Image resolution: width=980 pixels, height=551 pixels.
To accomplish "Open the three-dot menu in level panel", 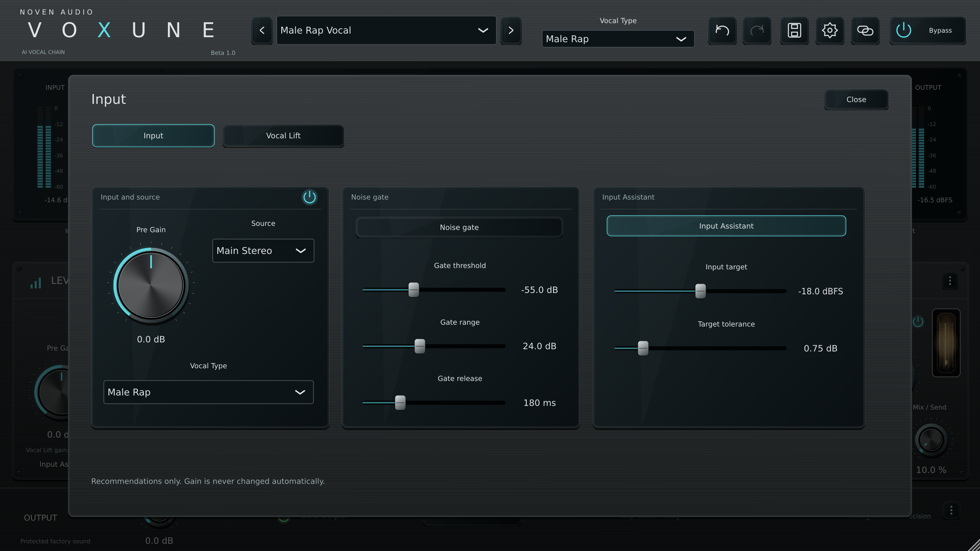I will (x=950, y=281).
